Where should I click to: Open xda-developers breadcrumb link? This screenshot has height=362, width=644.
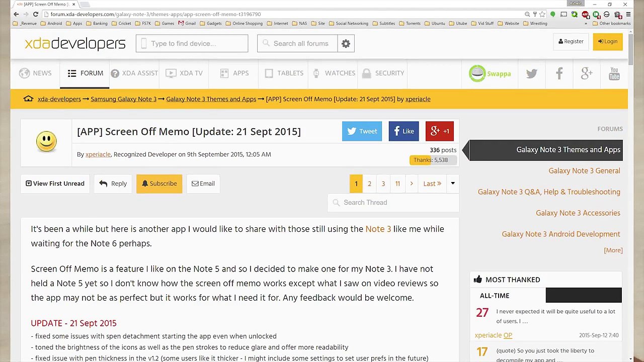pyautogui.click(x=59, y=99)
